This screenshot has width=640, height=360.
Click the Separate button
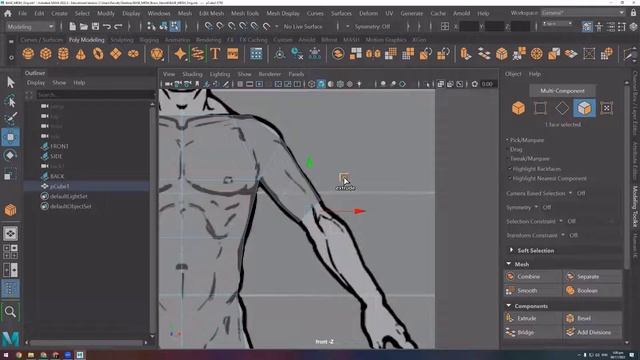coord(593,277)
